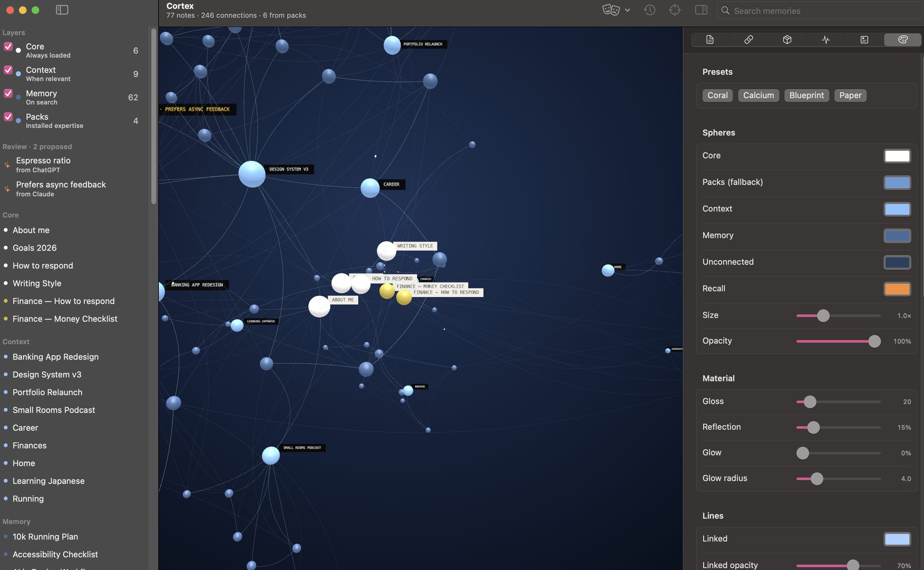924x570 pixels.
Task: Open the Recall orange color swatch
Action: pos(897,289)
